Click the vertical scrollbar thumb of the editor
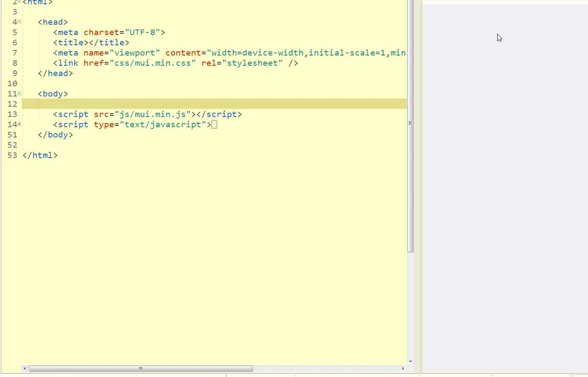The image size is (588, 377). 410,126
